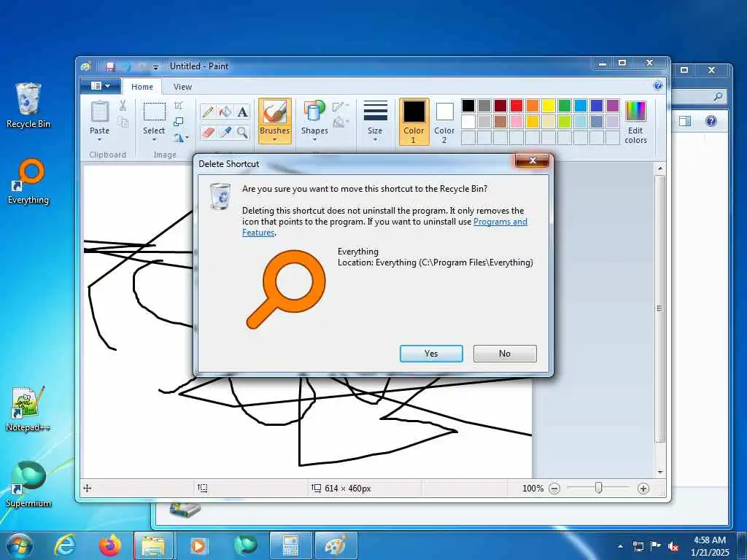
Task: Open Windows Media Player taskbar icon
Action: tap(198, 545)
